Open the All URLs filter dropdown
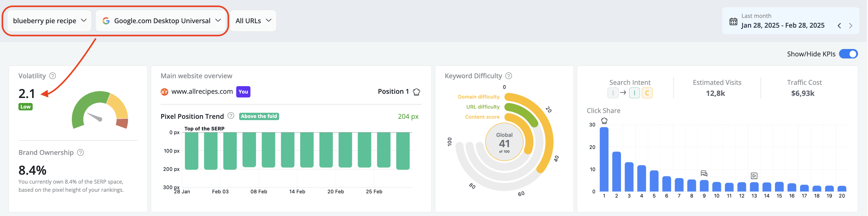Viewport: 868px width, 216px height. pos(253,21)
